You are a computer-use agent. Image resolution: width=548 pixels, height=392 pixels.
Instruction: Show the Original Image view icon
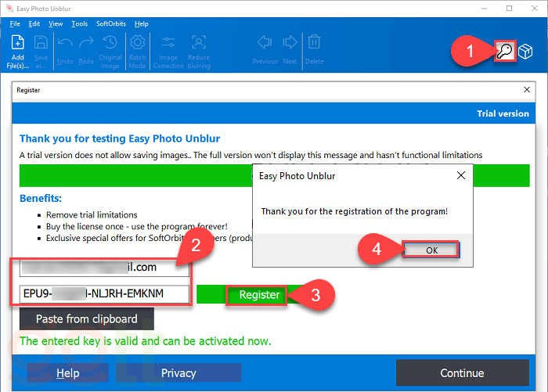click(x=110, y=44)
